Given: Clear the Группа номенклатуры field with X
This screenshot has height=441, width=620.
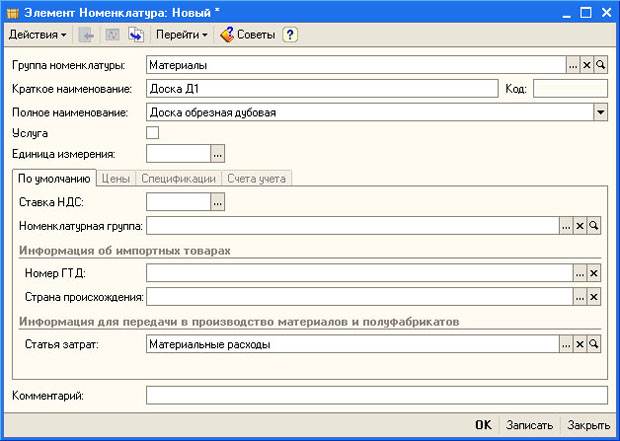Looking at the screenshot, I should pos(587,65).
